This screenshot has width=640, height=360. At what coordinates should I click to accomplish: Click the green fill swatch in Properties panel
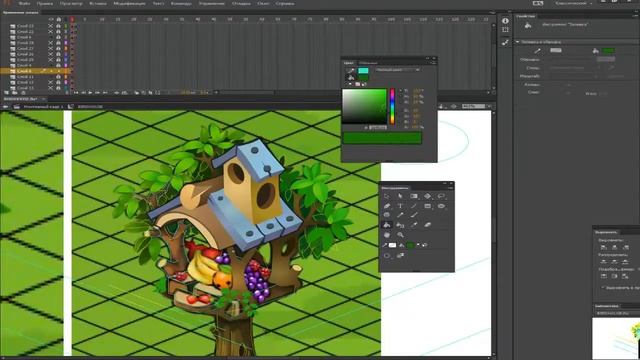(609, 51)
